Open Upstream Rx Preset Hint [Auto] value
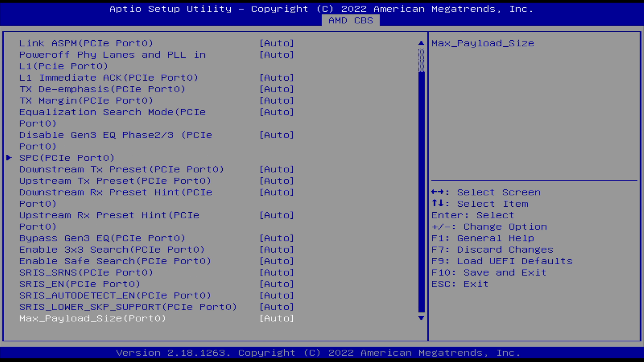The width and height of the screenshot is (644, 362). 277,215
